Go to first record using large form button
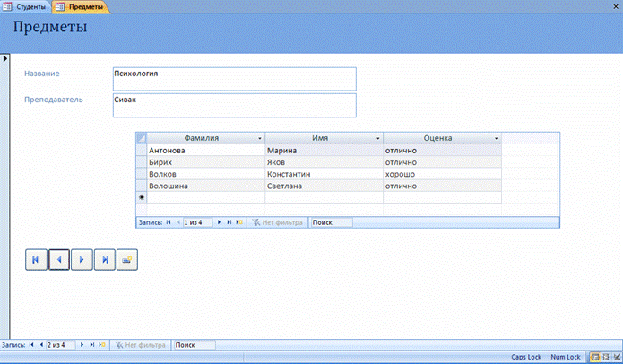623x364 pixels. 36,260
